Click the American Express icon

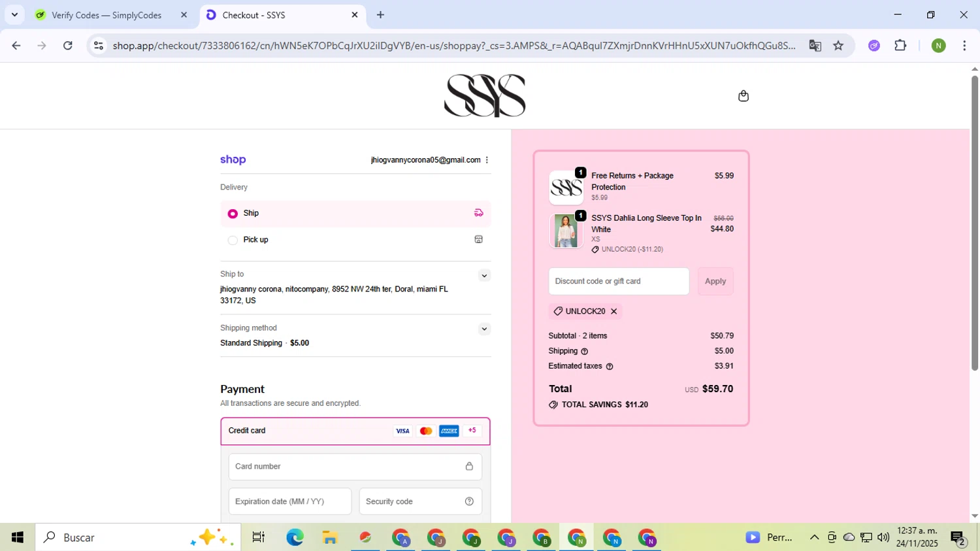click(449, 431)
